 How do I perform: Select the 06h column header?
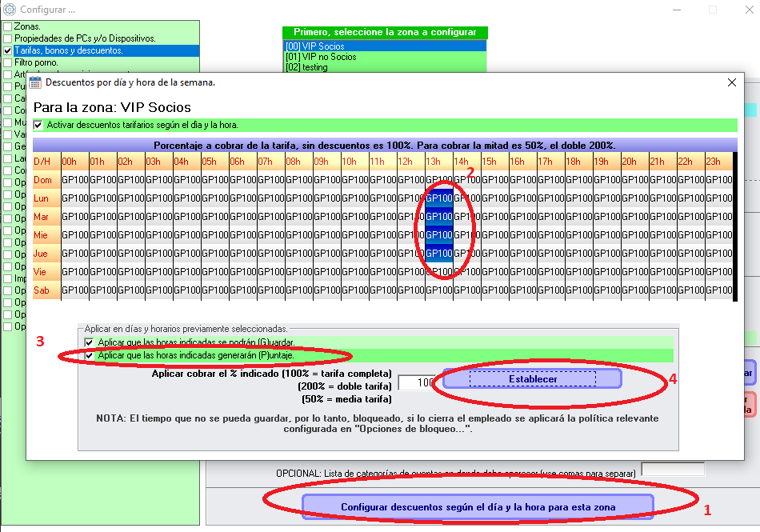tap(243, 162)
